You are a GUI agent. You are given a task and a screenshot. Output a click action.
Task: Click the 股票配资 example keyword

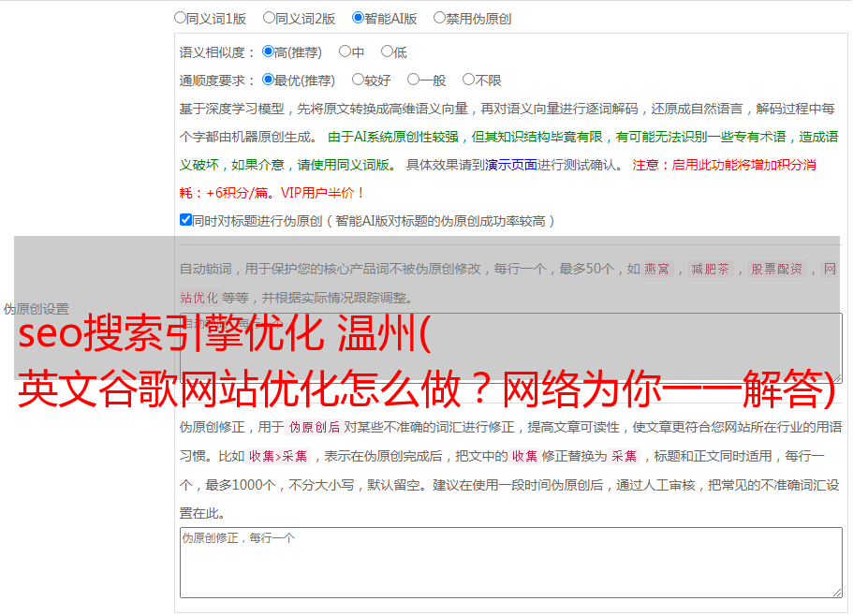[776, 269]
